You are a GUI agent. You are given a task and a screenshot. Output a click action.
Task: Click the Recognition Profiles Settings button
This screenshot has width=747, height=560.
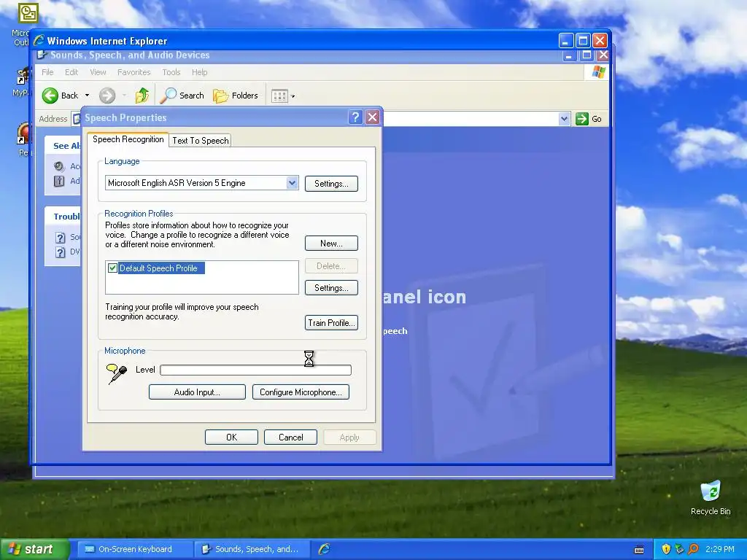[x=331, y=287]
